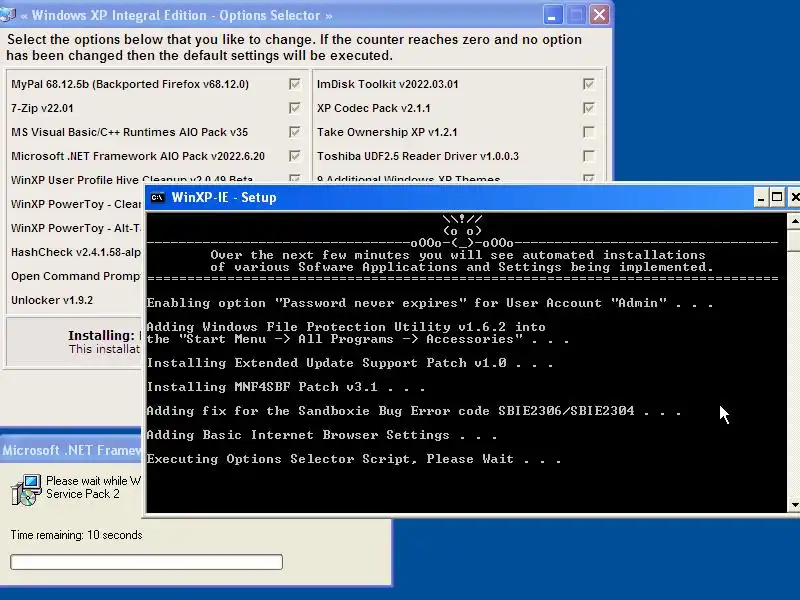Click the Options Selector title bar app icon
The height and width of the screenshot is (600, 800).
7,14
